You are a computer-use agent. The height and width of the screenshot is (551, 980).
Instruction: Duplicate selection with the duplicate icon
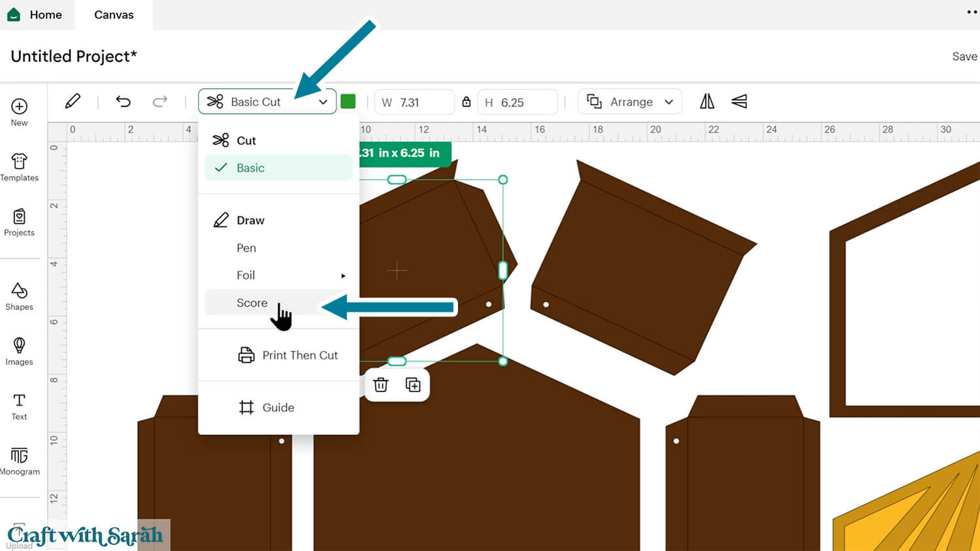click(413, 385)
